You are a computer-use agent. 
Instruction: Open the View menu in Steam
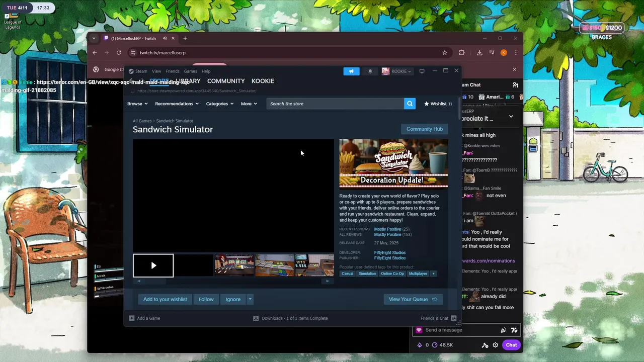[x=156, y=71]
